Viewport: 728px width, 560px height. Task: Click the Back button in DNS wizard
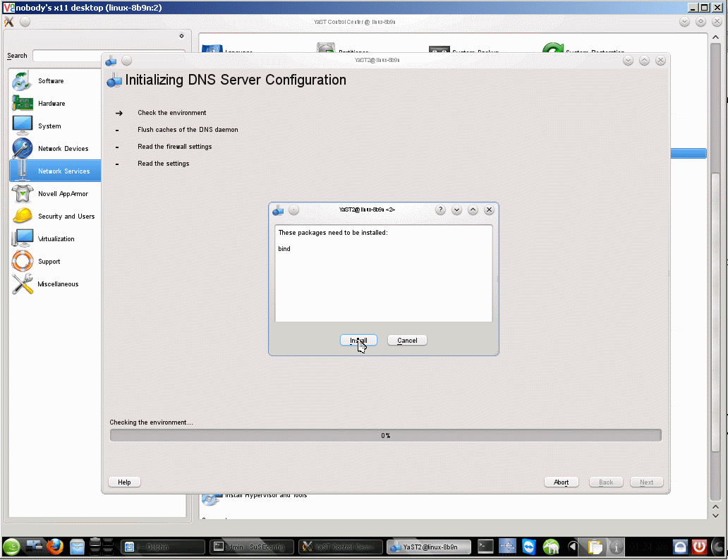[x=606, y=482]
